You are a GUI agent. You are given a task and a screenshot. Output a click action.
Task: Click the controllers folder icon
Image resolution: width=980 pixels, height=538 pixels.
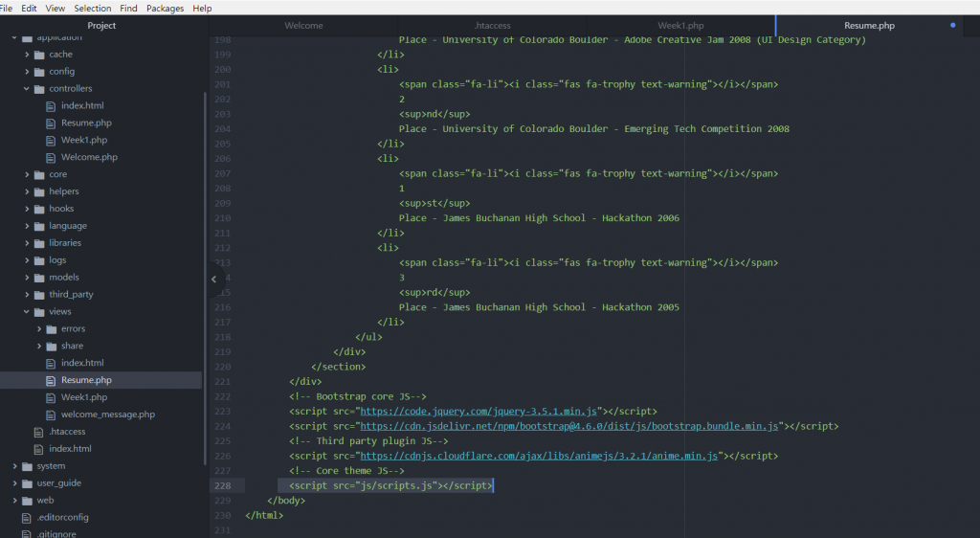pyautogui.click(x=39, y=89)
